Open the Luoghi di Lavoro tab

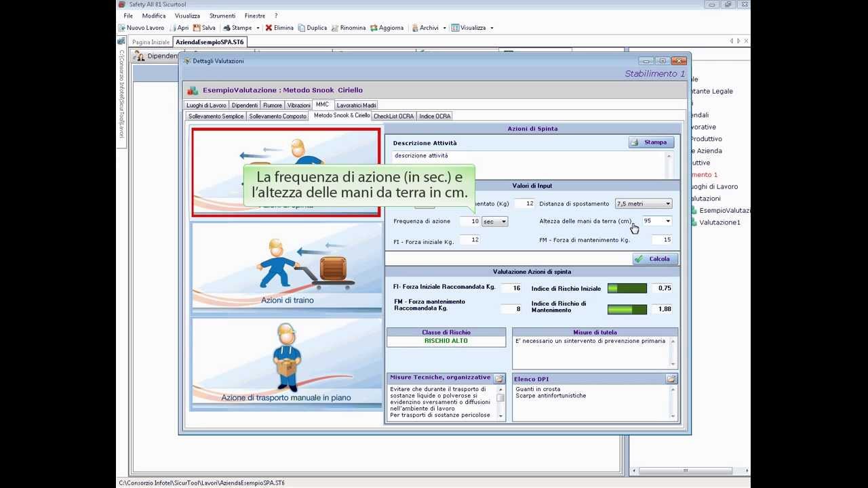[207, 105]
